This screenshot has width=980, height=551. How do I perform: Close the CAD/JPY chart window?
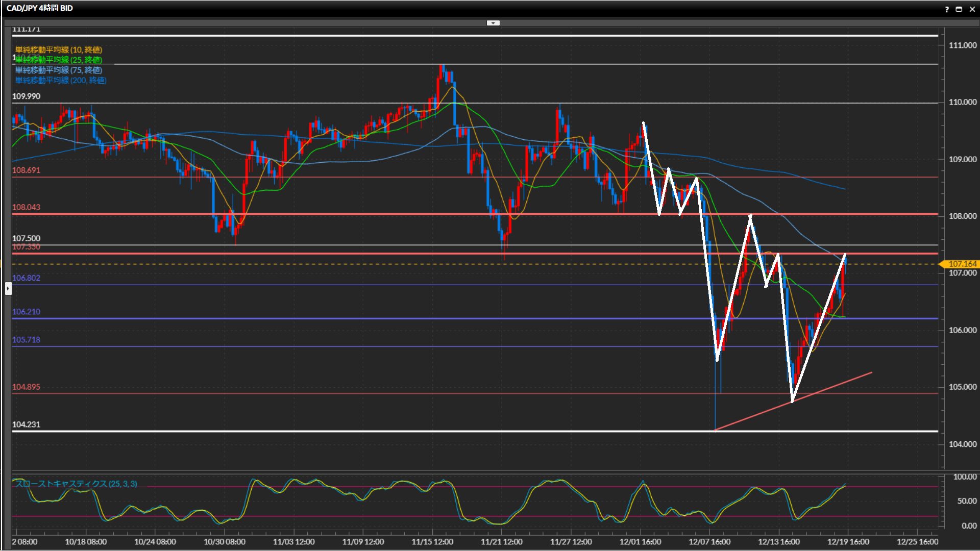972,9
